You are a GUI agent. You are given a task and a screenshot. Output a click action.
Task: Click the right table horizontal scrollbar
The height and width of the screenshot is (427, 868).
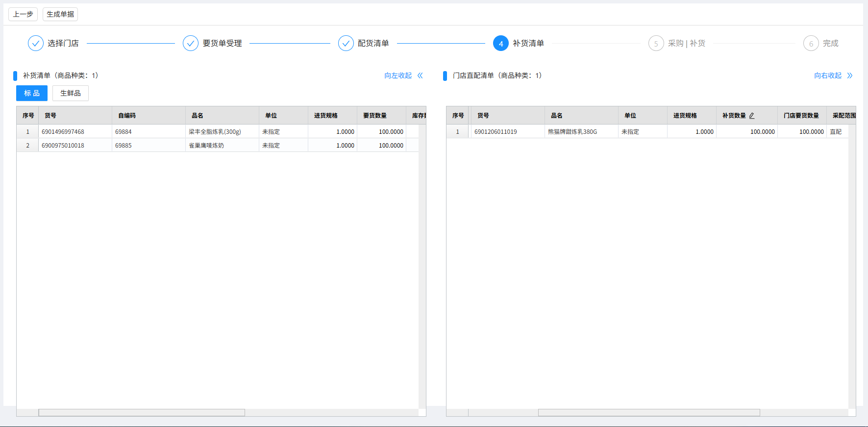coord(649,413)
